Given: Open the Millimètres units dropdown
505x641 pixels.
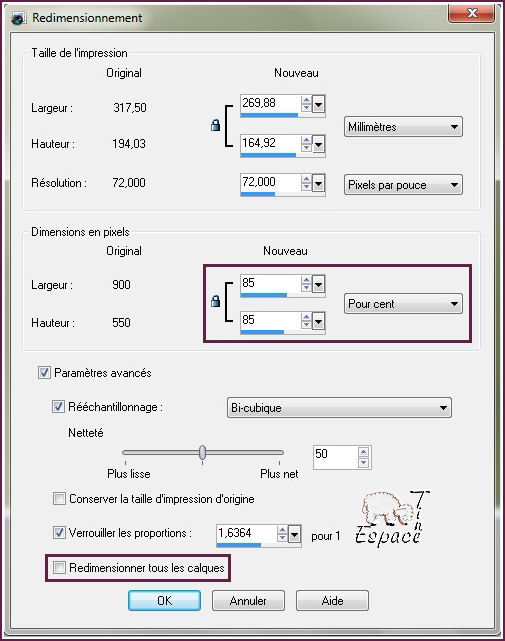Looking at the screenshot, I should [403, 127].
